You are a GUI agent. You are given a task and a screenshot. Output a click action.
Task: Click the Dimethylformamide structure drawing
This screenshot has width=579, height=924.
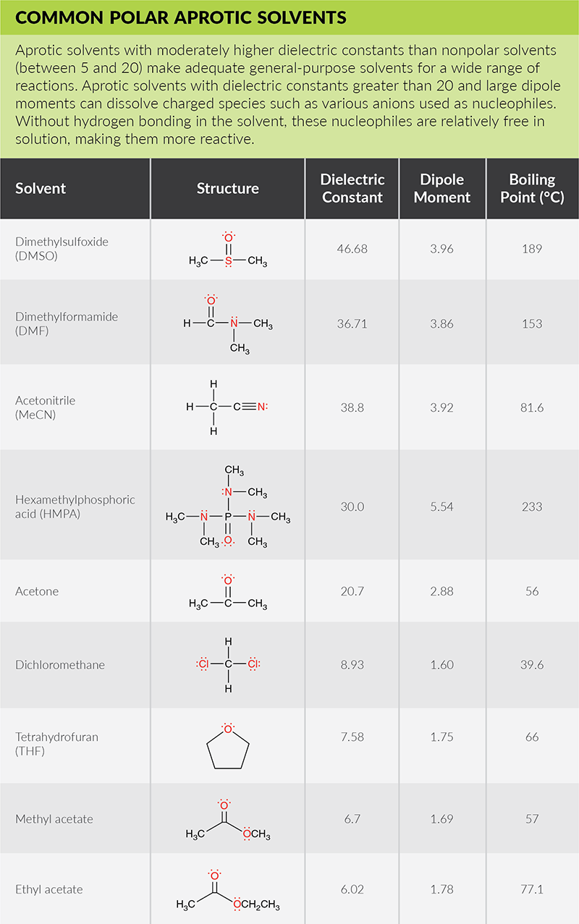coord(227,324)
